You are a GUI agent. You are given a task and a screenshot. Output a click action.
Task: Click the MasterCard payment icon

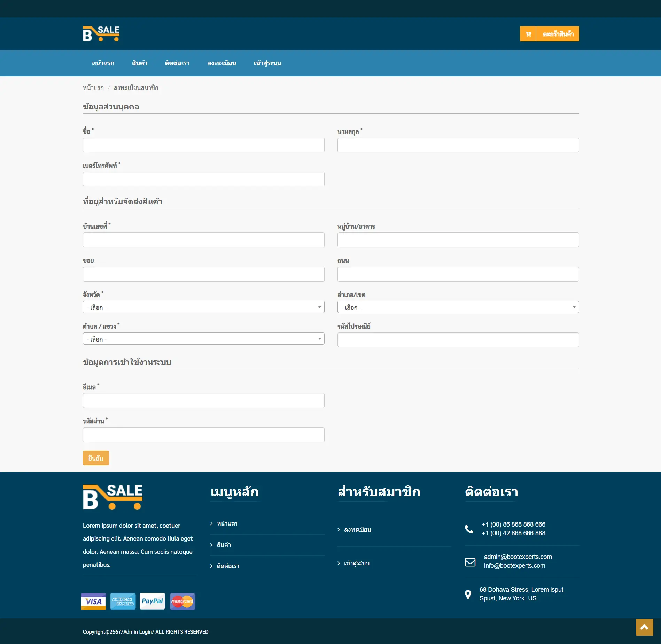click(182, 601)
